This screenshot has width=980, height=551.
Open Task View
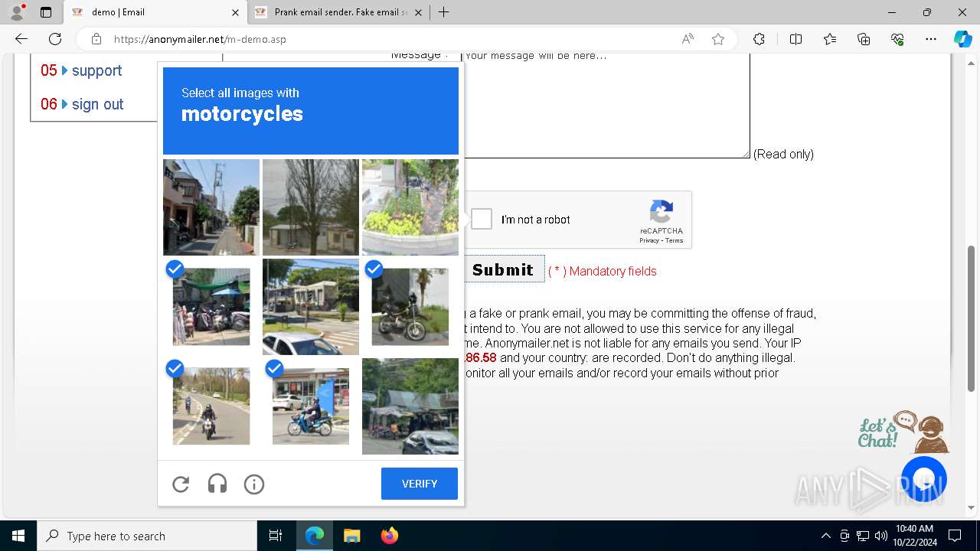click(276, 536)
